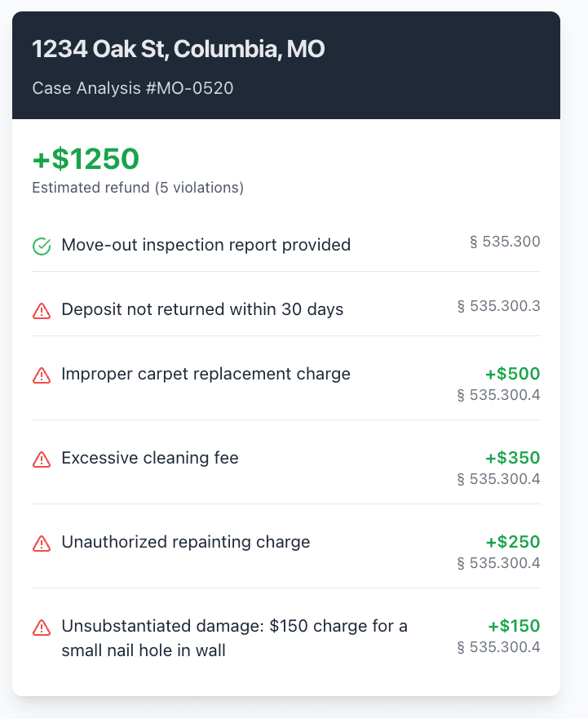This screenshot has height=719, width=588.
Task: Click the +$350 refund amount
Action: tap(513, 458)
